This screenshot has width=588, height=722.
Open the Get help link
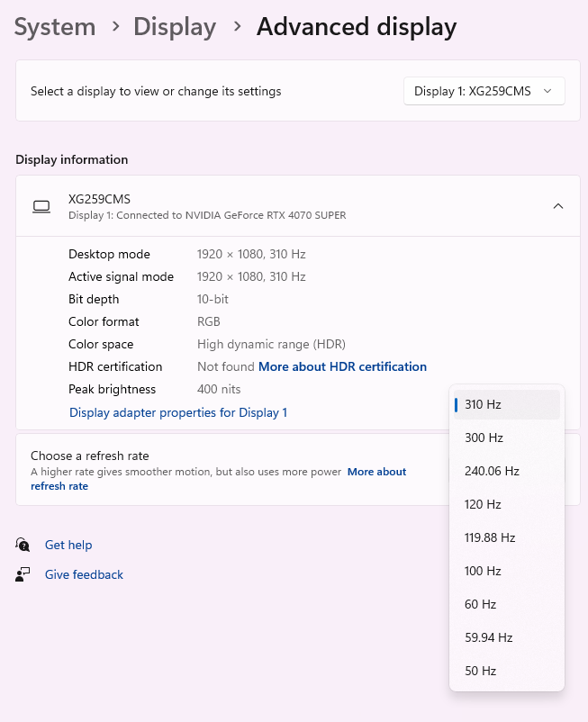[x=68, y=545]
